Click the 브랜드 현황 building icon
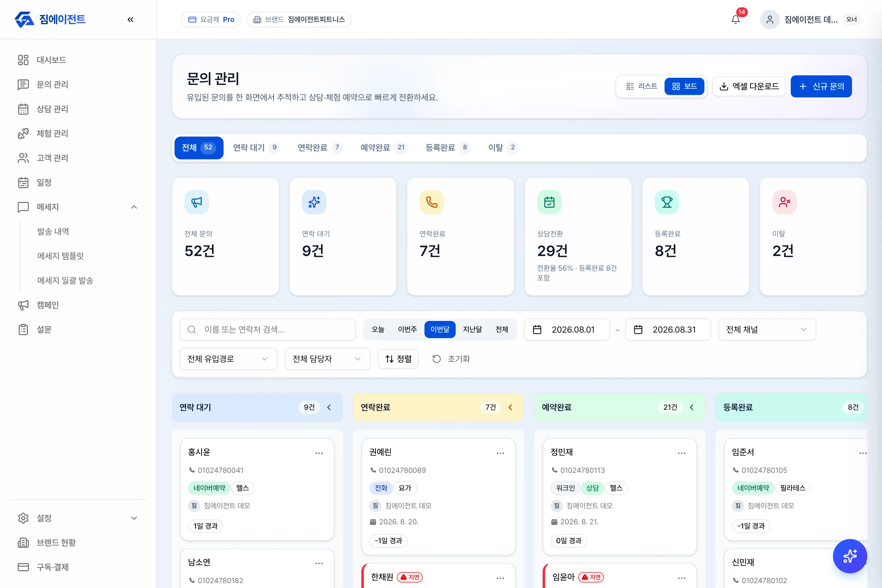This screenshot has width=882, height=588. point(23,542)
